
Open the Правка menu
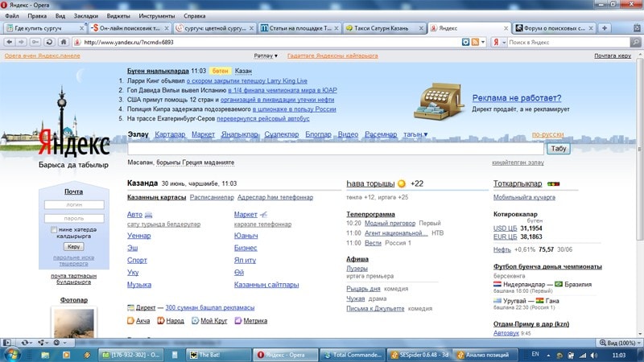pos(37,16)
